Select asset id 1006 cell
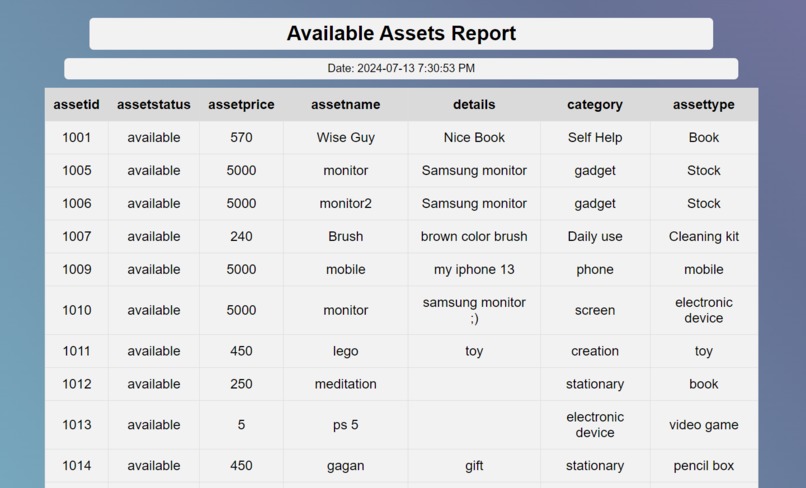 click(x=77, y=203)
